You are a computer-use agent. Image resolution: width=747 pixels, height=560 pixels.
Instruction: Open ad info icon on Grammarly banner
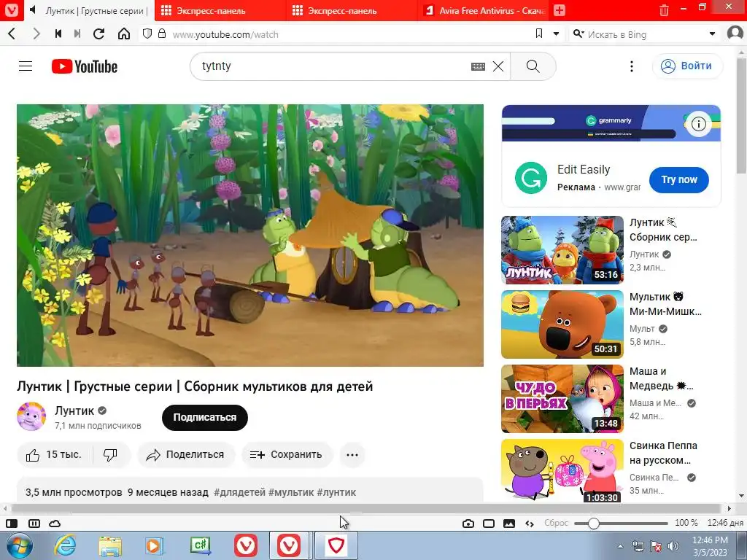698,124
